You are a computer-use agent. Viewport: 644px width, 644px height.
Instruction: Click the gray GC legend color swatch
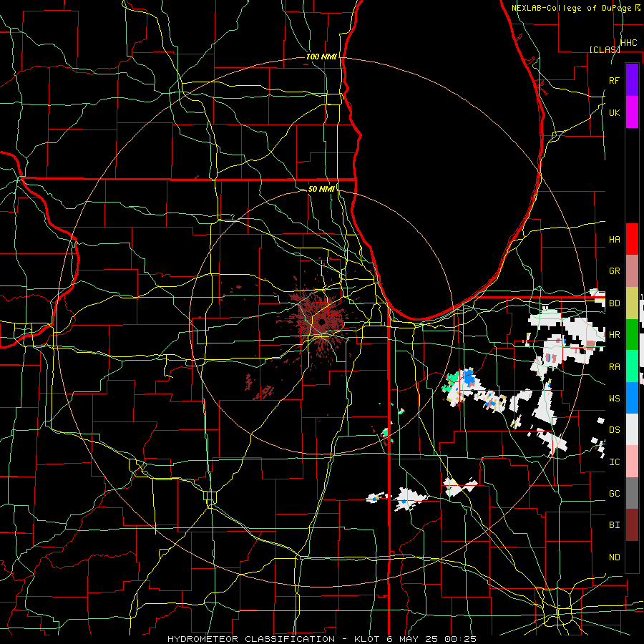click(x=632, y=493)
